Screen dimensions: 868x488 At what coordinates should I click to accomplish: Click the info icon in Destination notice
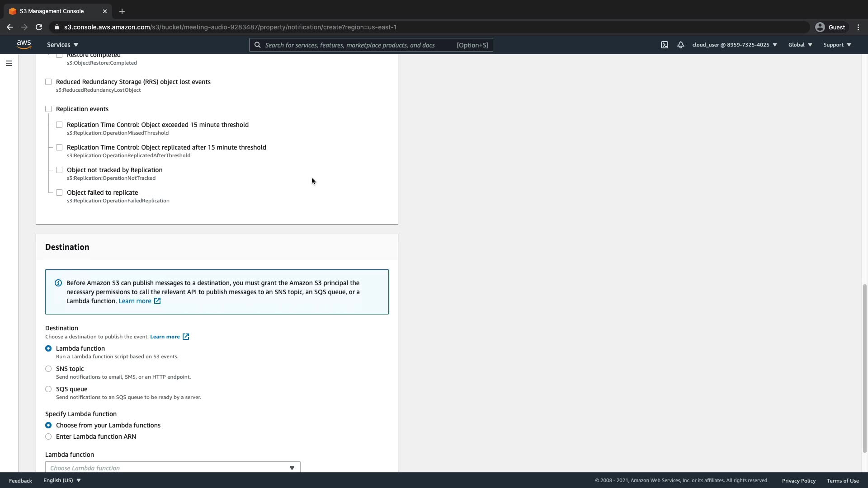coord(58,283)
